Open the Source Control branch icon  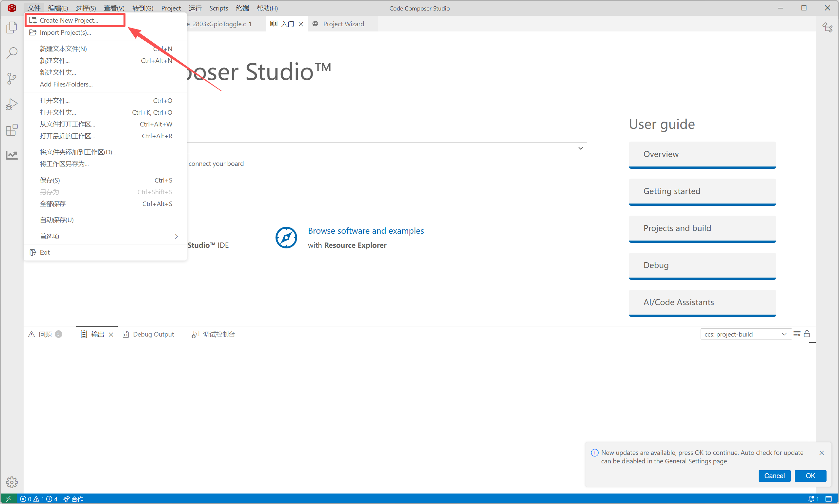(11, 78)
